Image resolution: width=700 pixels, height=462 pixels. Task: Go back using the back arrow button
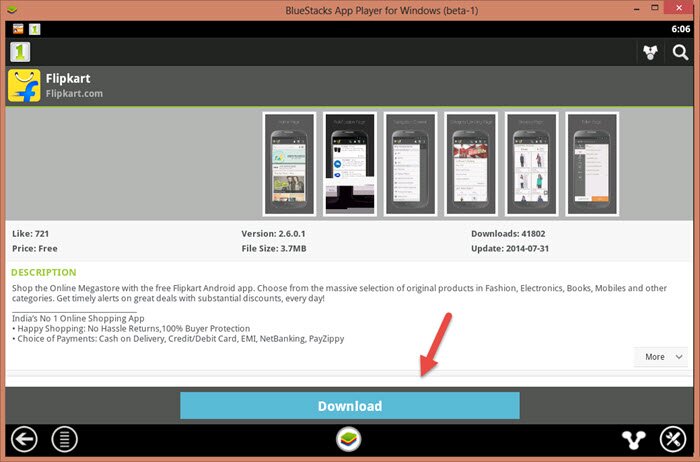tap(24, 439)
